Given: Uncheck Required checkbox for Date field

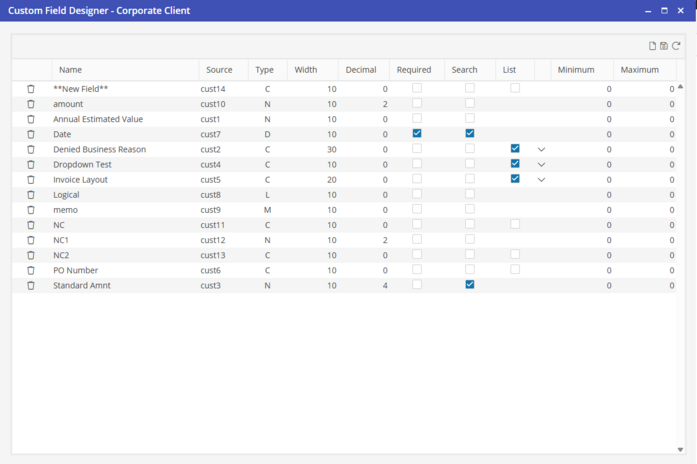Looking at the screenshot, I should [417, 133].
